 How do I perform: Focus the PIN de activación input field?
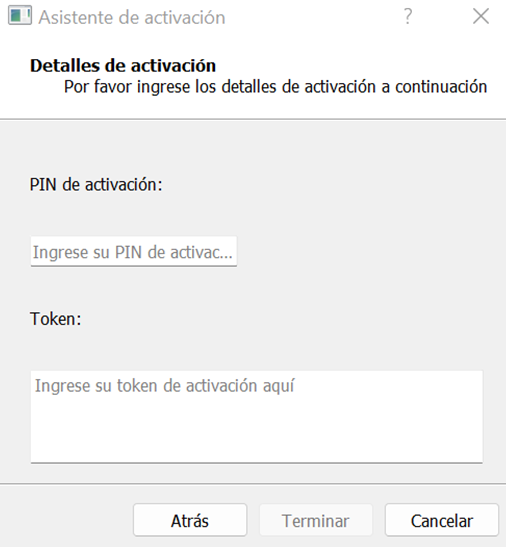[134, 252]
